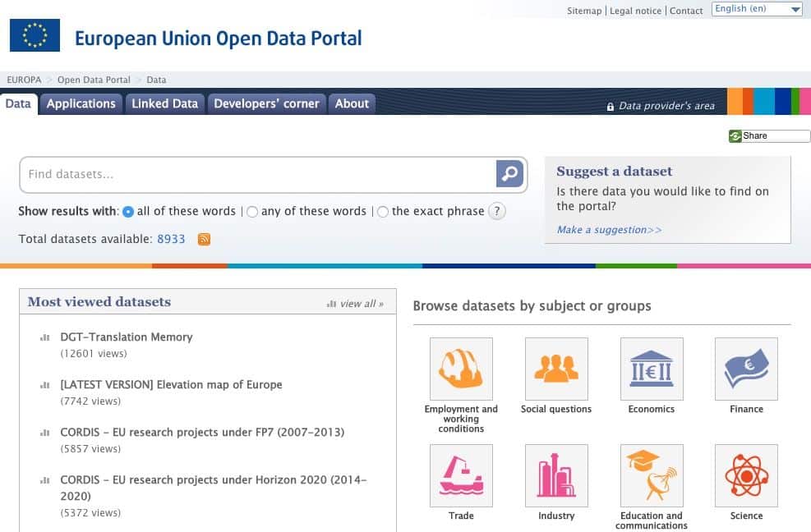Open the Economics bank building icon
This screenshot has width=811, height=532.
(x=651, y=369)
